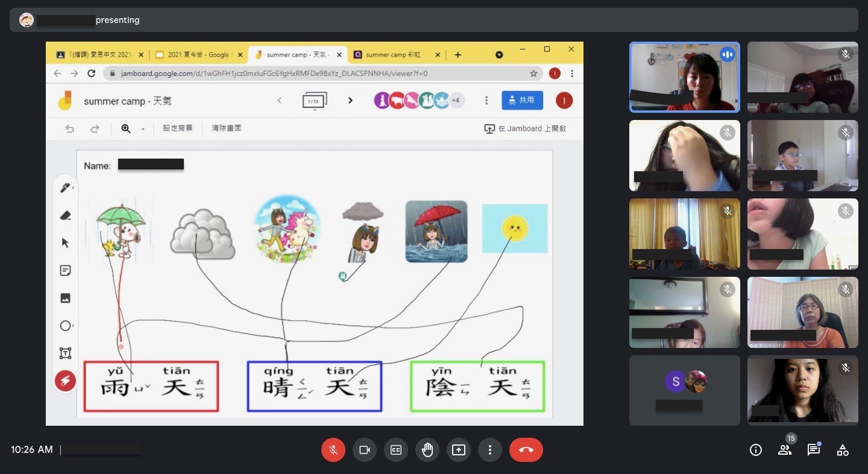Click the Undo arrow in Jamboard
Viewport: 868px width, 474px height.
[x=70, y=128]
